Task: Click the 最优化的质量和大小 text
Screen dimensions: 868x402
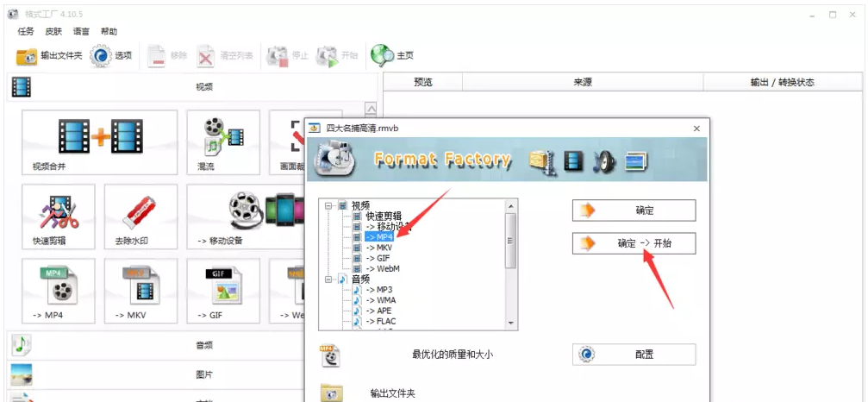Action: coord(453,355)
